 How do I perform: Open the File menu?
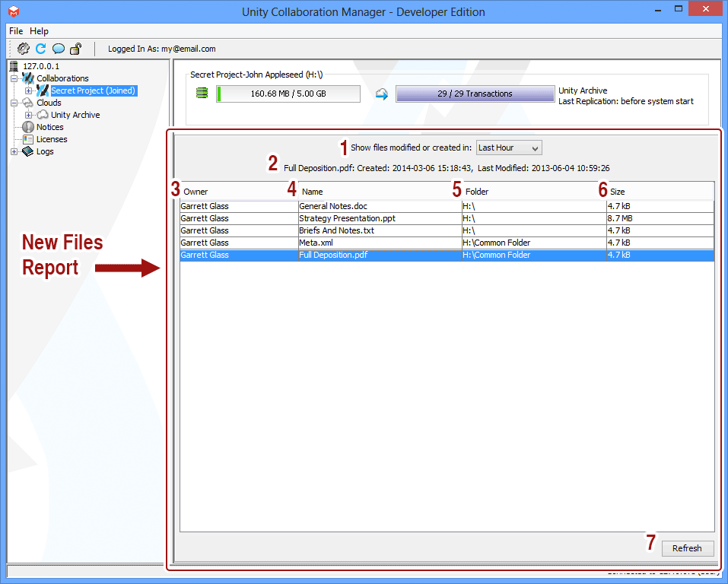pos(16,31)
